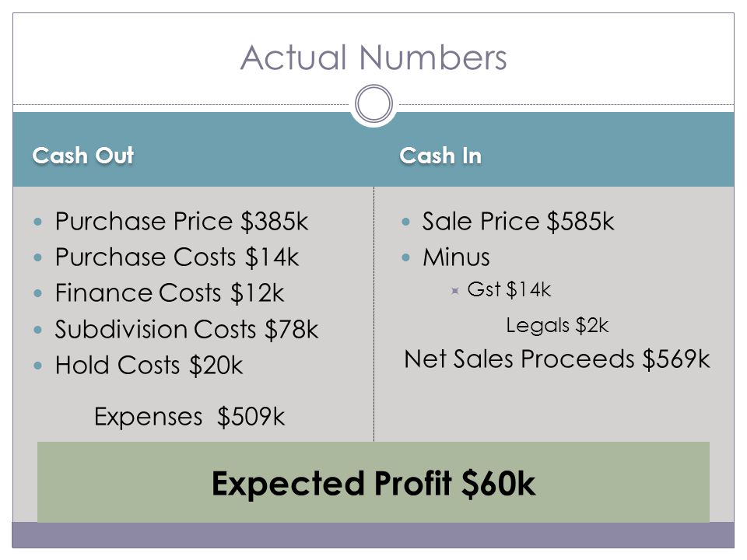Select the Actual Numbers title text
Viewport: 747px width, 560px height.
click(373, 58)
